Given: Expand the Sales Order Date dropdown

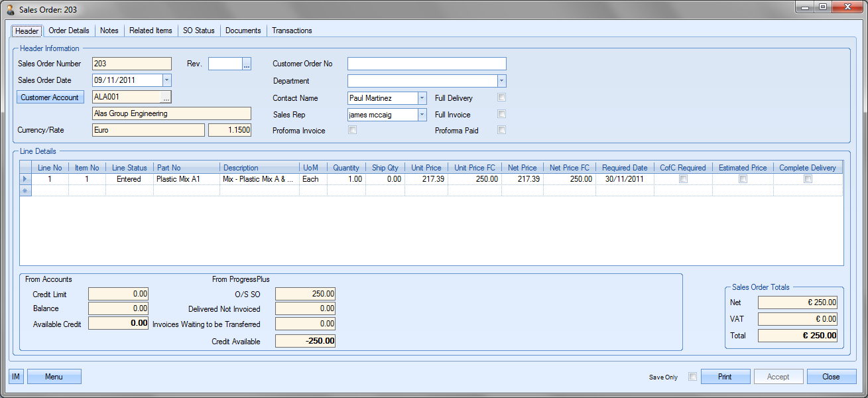Looking at the screenshot, I should point(166,80).
